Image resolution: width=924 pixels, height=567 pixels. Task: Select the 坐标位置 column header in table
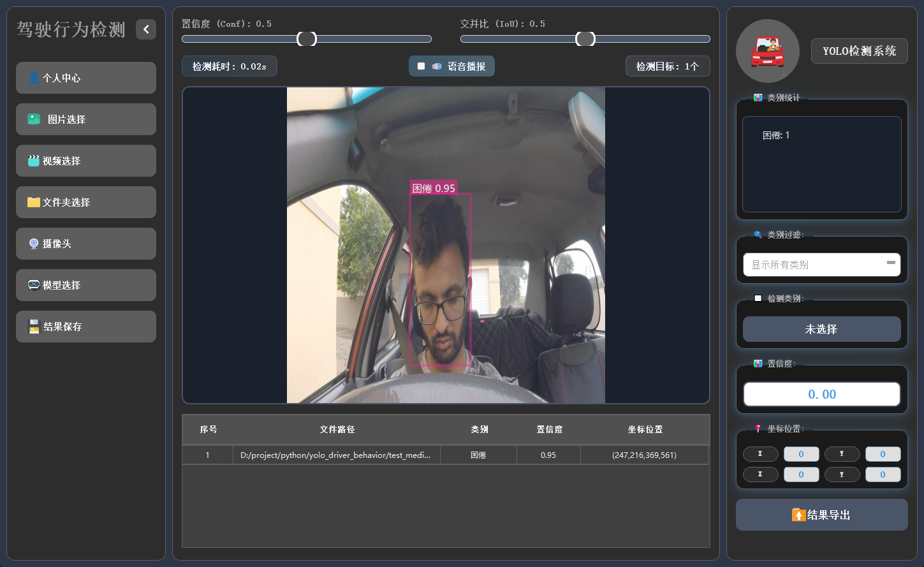coord(645,429)
